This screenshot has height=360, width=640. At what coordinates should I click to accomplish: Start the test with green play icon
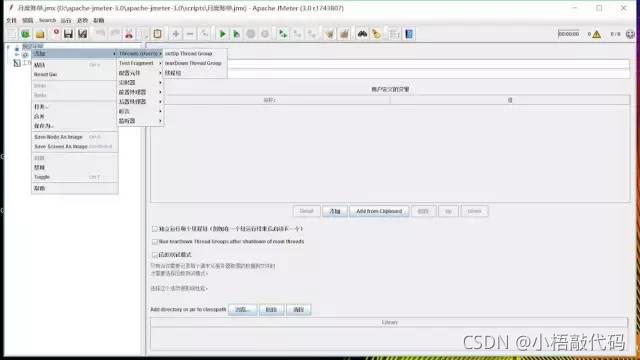click(x=222, y=34)
